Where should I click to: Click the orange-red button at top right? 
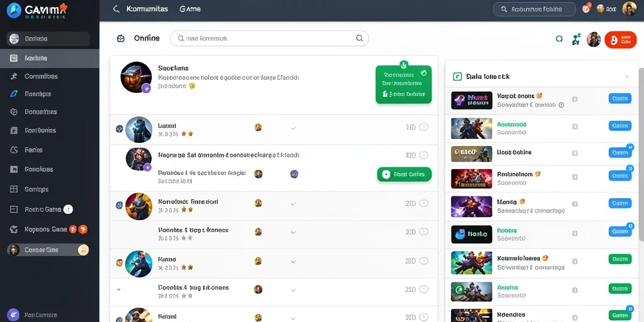(620, 40)
